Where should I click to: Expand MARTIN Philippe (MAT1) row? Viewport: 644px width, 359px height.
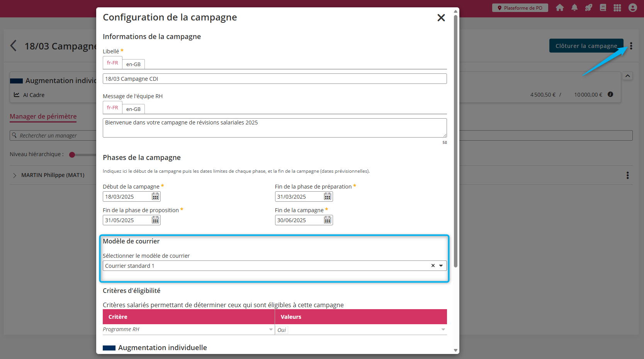15,175
